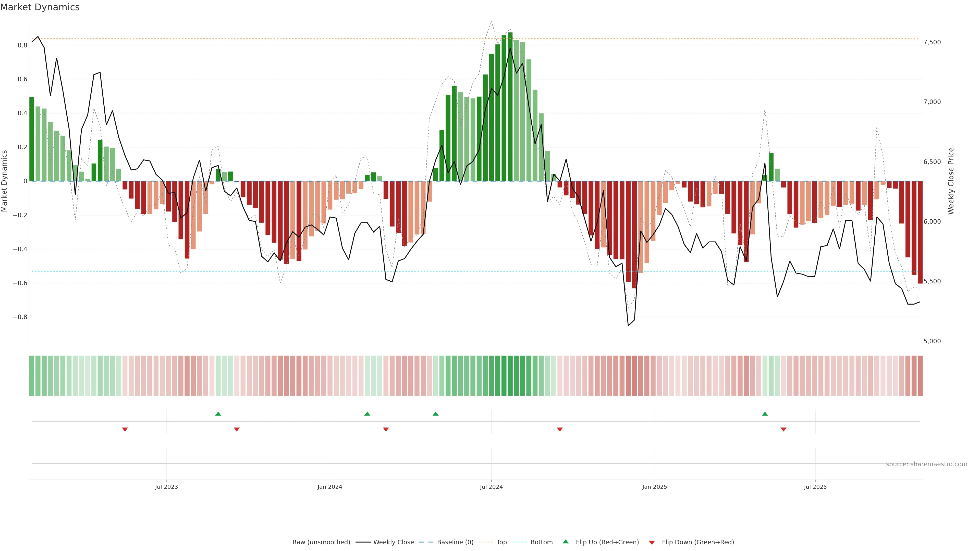Image resolution: width=980 pixels, height=551 pixels.
Task: Click the Jul 2024 x-axis label
Action: pyautogui.click(x=491, y=487)
